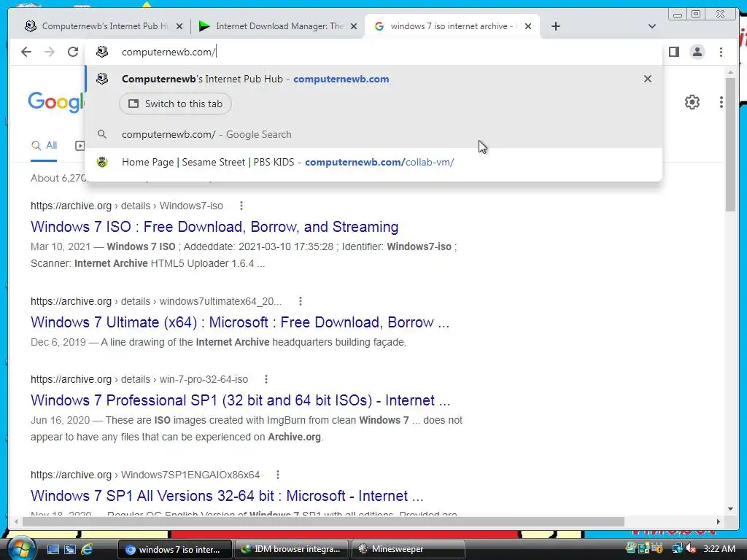Click the 3:22 AM clock in tray
Image resolution: width=747 pixels, height=560 pixels.
pyautogui.click(x=719, y=549)
